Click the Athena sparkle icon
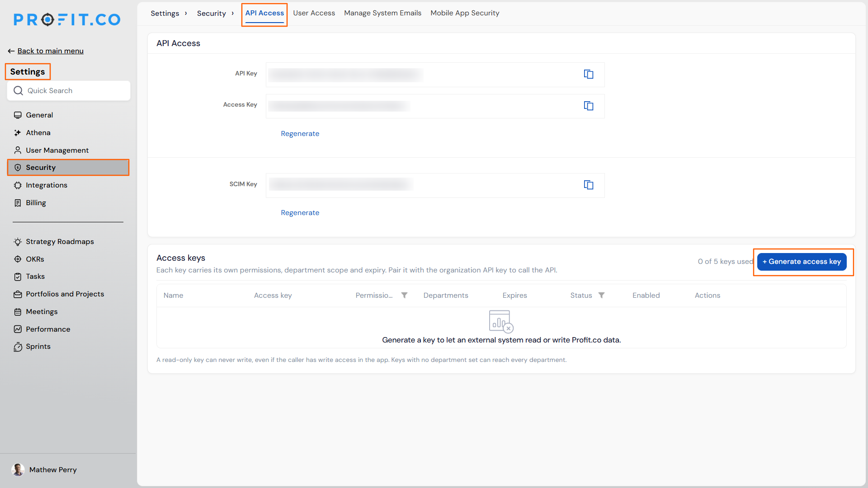 [x=18, y=133]
